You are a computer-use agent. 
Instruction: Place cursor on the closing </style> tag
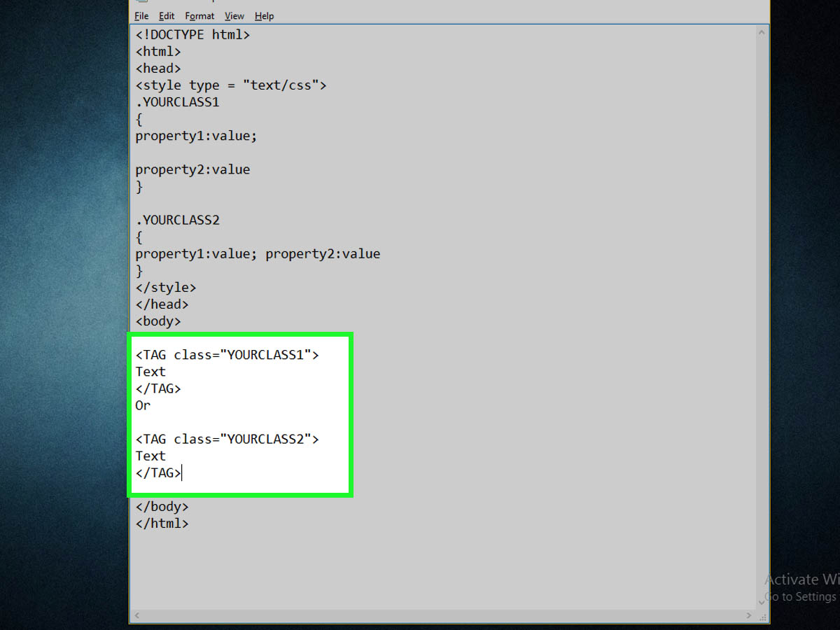[x=166, y=288]
